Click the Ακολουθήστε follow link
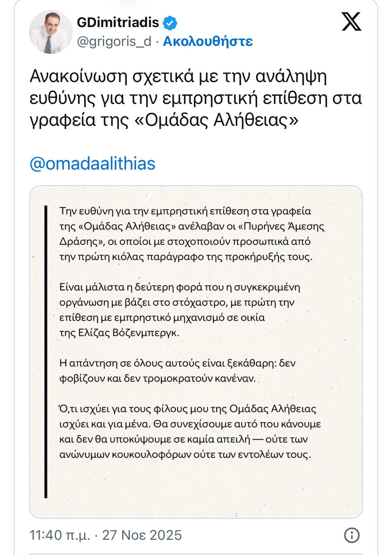The image size is (392, 555). point(208,41)
